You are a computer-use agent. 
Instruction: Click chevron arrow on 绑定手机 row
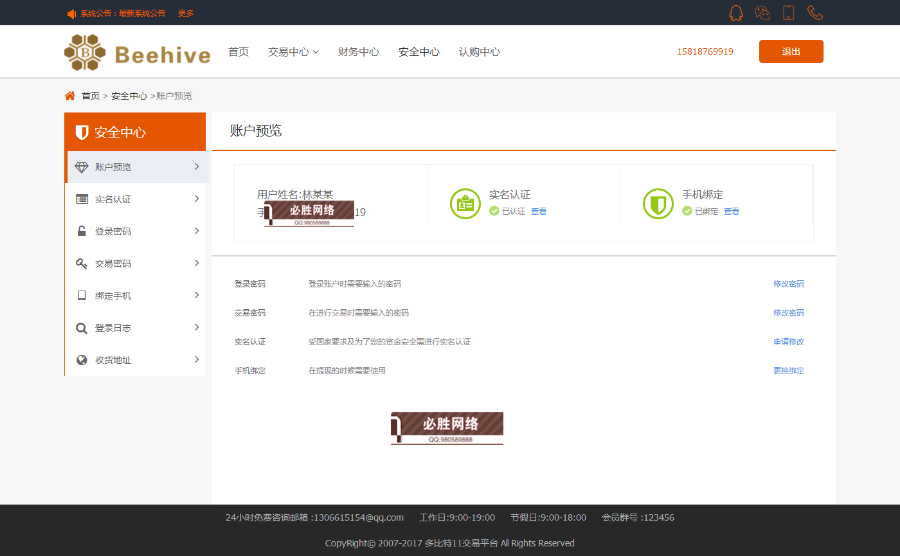click(197, 295)
